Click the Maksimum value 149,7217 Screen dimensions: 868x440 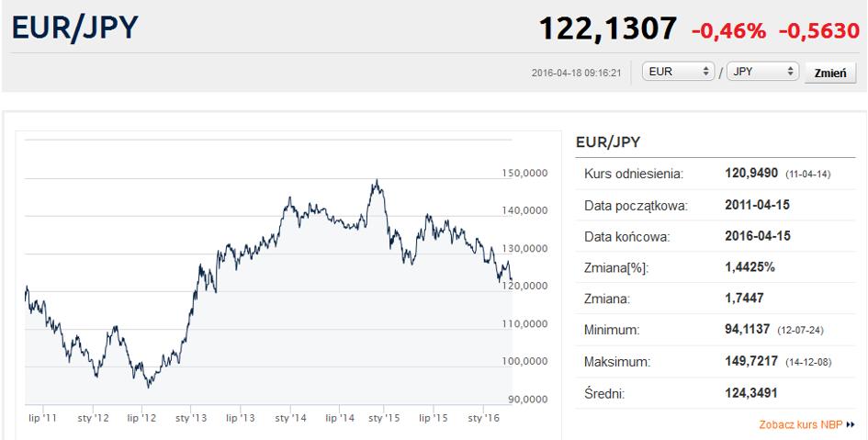pos(751,362)
